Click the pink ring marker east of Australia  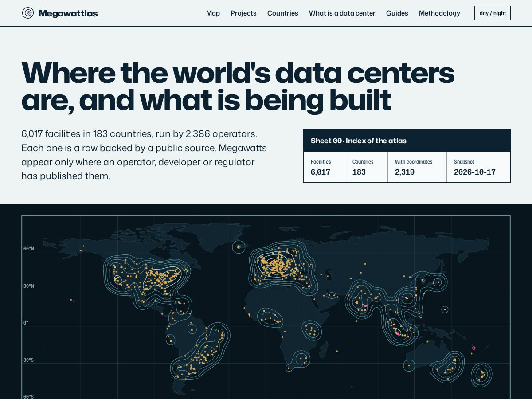(x=474, y=348)
